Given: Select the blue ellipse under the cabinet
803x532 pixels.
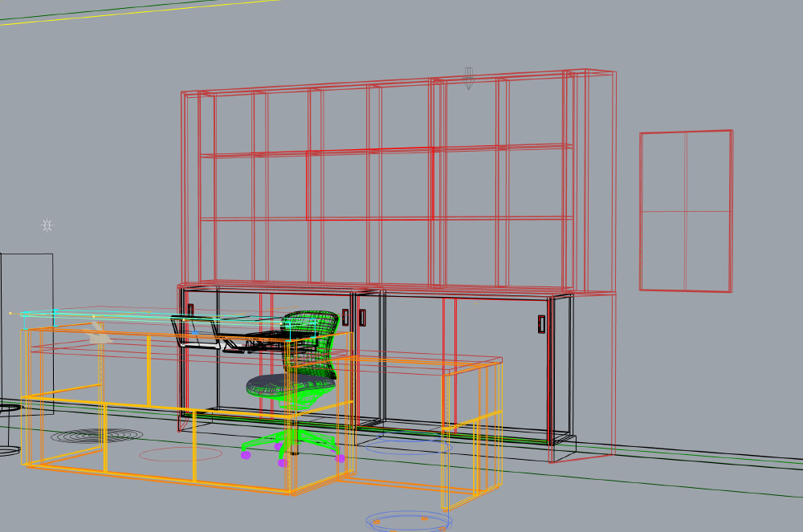Looking at the screenshot, I should tap(408, 447).
